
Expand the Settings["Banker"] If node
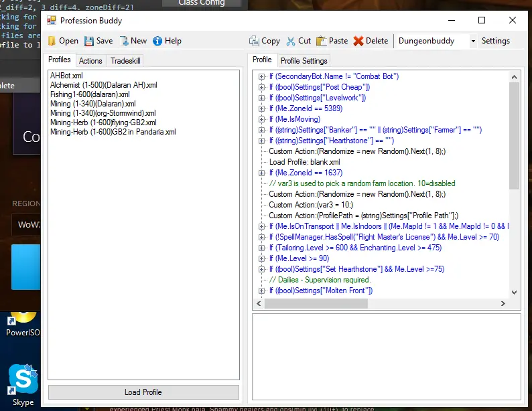(x=261, y=130)
